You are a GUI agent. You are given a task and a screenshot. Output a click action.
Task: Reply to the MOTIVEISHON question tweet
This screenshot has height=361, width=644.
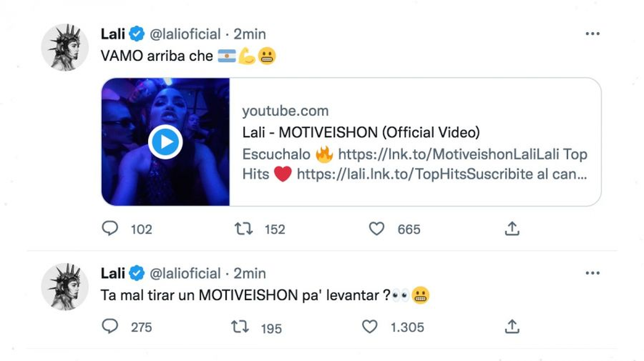tap(110, 326)
